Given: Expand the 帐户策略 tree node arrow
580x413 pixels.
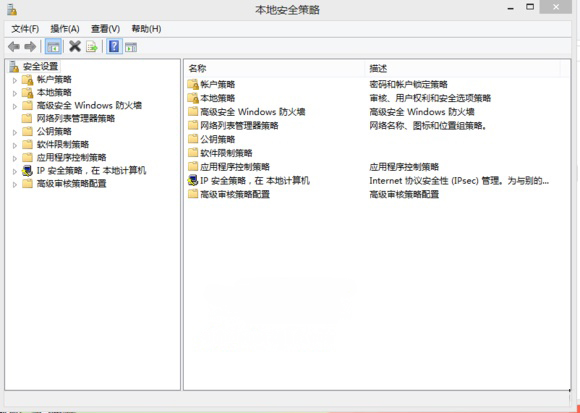Looking at the screenshot, I should point(15,80).
